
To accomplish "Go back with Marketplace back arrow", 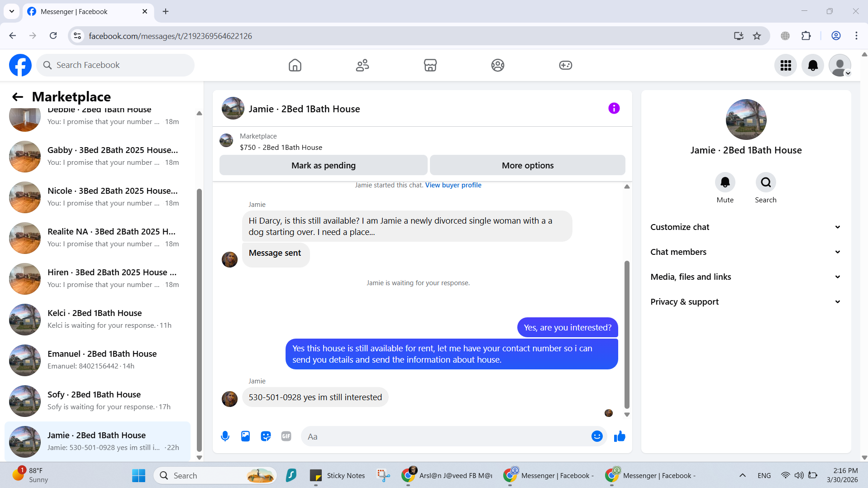I will (18, 97).
